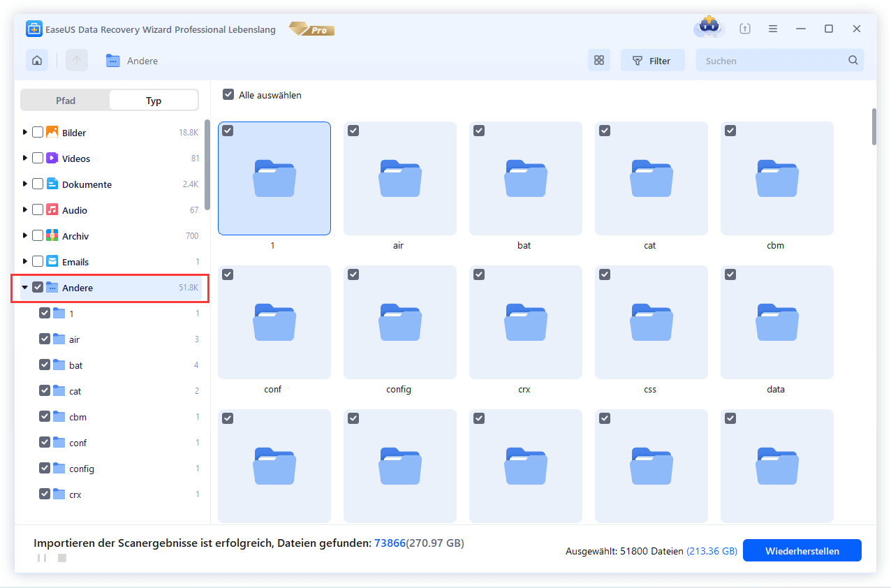Open the folder thumbnail named config
The image size is (891, 588).
pyautogui.click(x=400, y=322)
